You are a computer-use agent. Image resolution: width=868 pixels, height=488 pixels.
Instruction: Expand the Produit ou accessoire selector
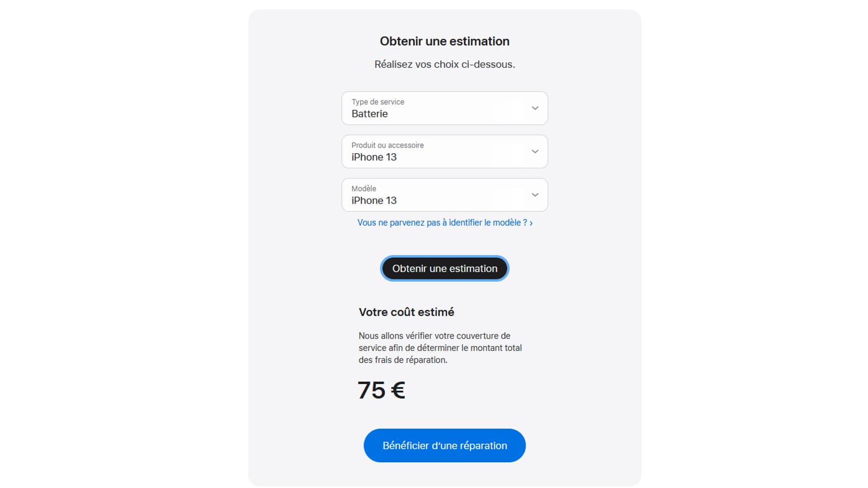[445, 151]
